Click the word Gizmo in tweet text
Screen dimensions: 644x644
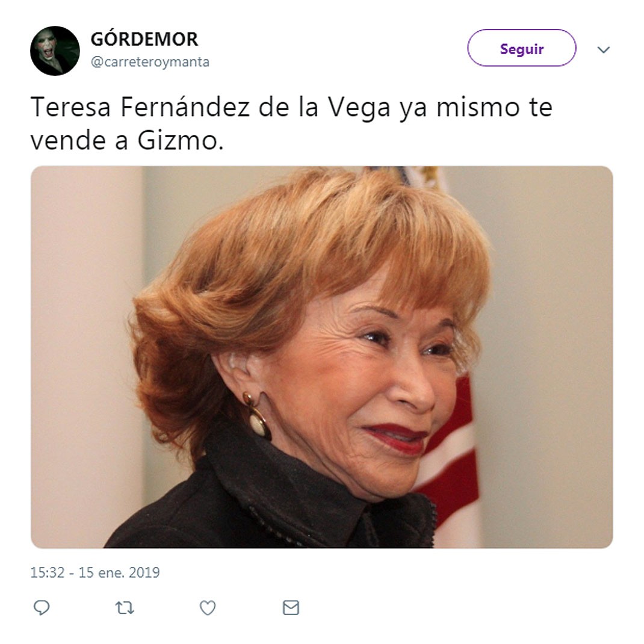coord(181,141)
